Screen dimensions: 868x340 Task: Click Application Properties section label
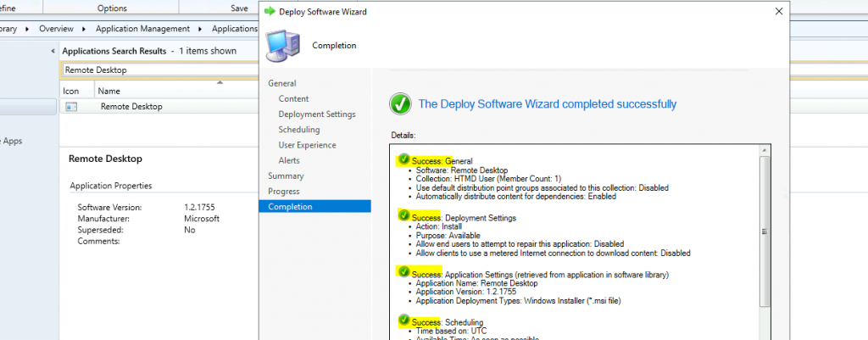(x=111, y=186)
